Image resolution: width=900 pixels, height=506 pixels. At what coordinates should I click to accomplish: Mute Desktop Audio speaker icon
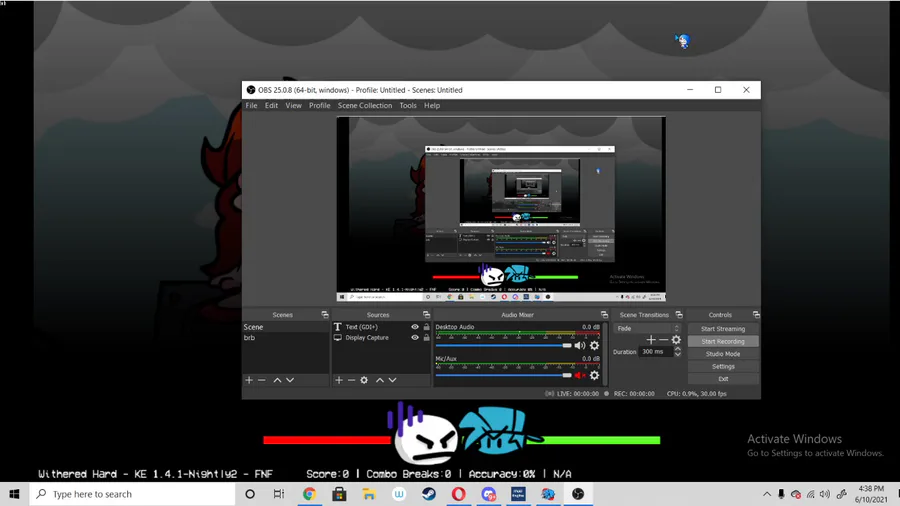point(580,345)
